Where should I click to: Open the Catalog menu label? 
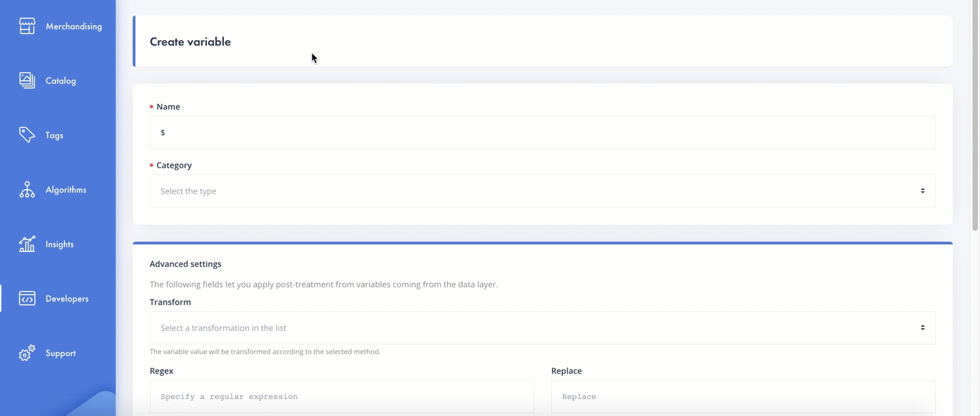(61, 80)
